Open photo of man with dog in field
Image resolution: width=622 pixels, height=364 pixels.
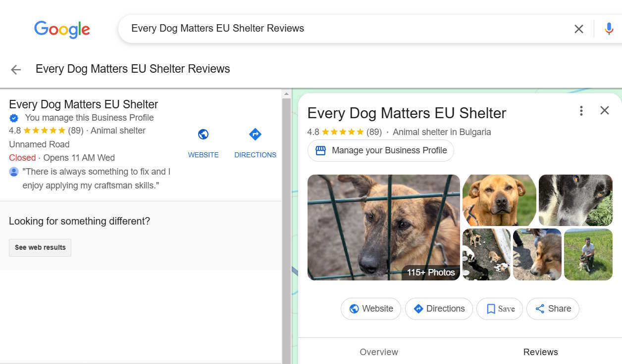pyautogui.click(x=588, y=254)
